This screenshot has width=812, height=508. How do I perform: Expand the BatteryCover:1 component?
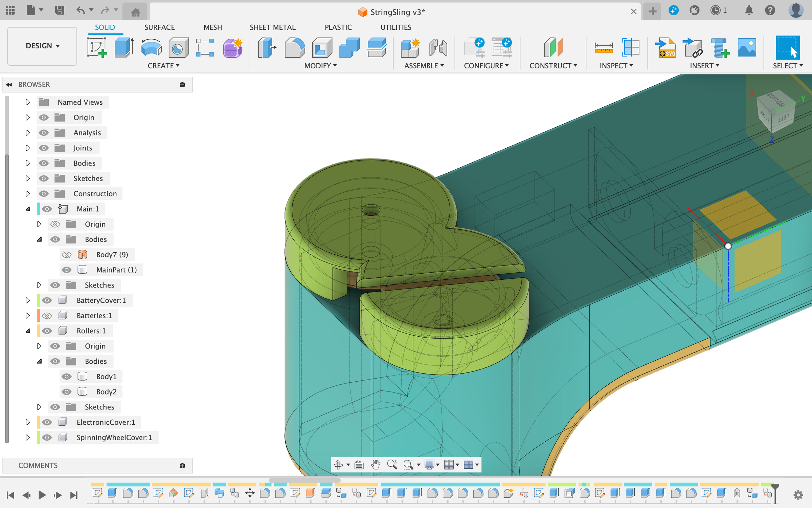(x=28, y=300)
